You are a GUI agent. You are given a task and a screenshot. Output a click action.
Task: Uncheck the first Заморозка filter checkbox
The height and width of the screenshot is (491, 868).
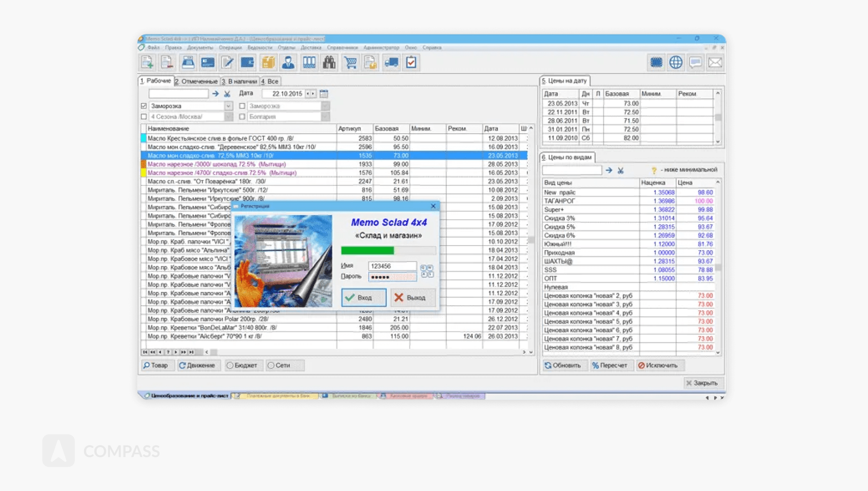coord(144,106)
